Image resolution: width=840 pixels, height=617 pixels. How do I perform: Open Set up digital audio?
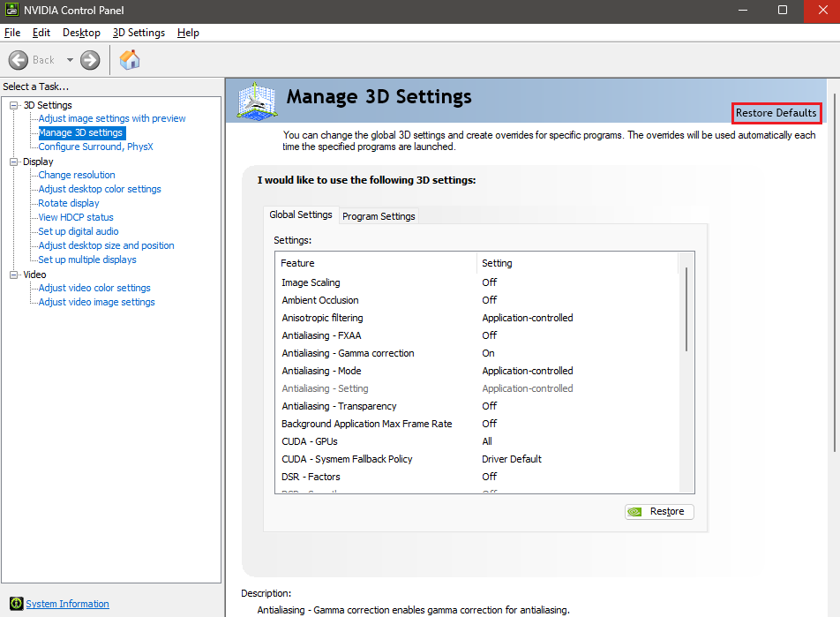[79, 231]
